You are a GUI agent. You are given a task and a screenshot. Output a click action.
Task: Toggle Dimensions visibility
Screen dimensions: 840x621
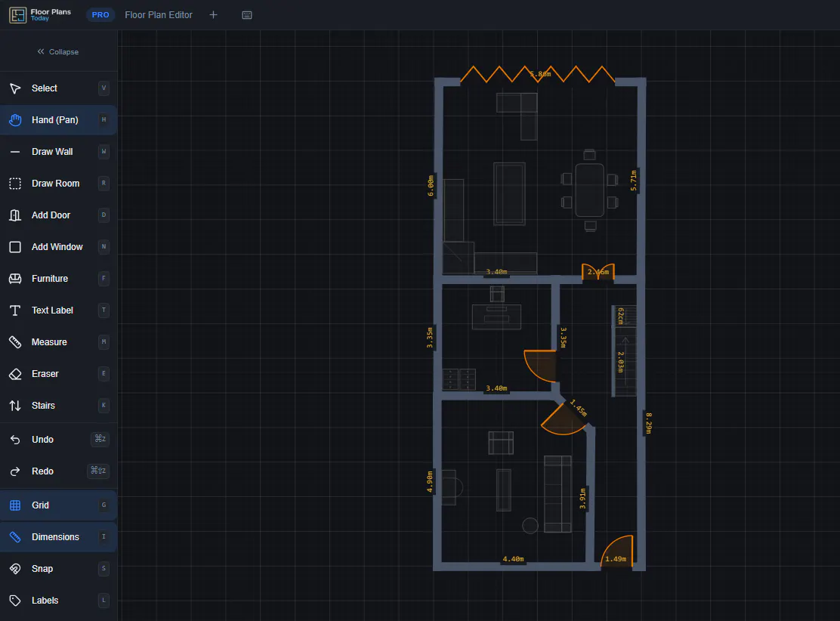tap(58, 537)
